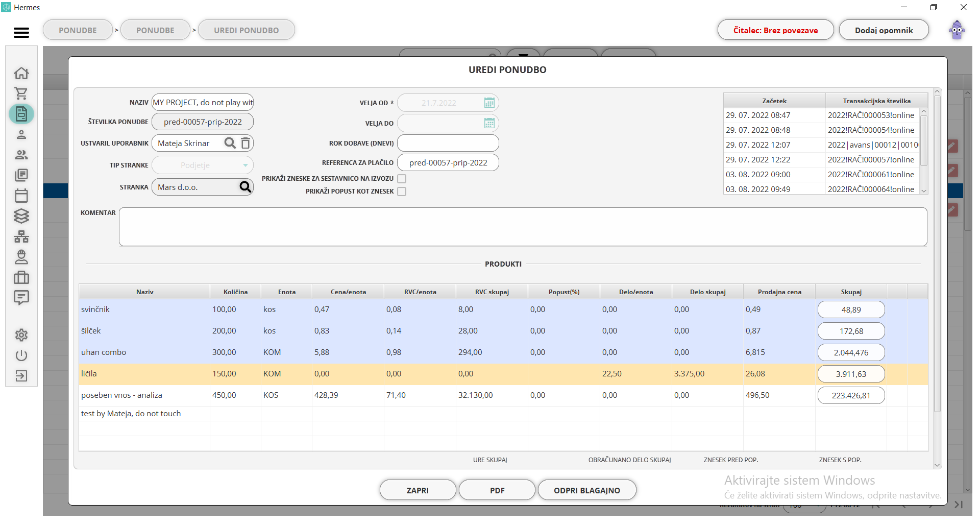Click Transakcijska številka column header

pos(876,101)
